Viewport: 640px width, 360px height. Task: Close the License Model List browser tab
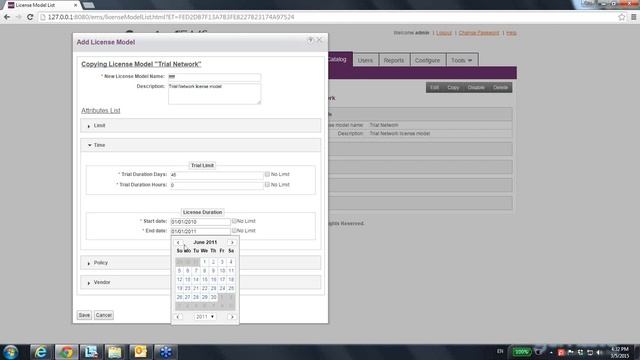[76, 5]
